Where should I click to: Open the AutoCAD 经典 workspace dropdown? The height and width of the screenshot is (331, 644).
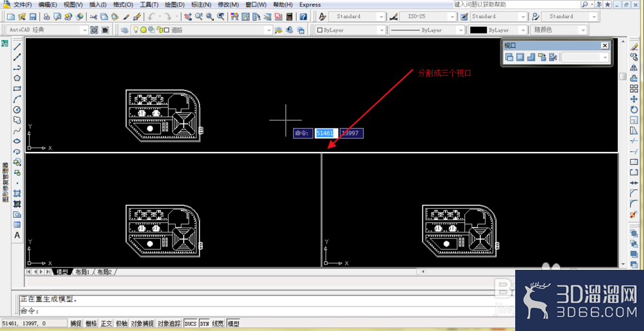(x=84, y=30)
